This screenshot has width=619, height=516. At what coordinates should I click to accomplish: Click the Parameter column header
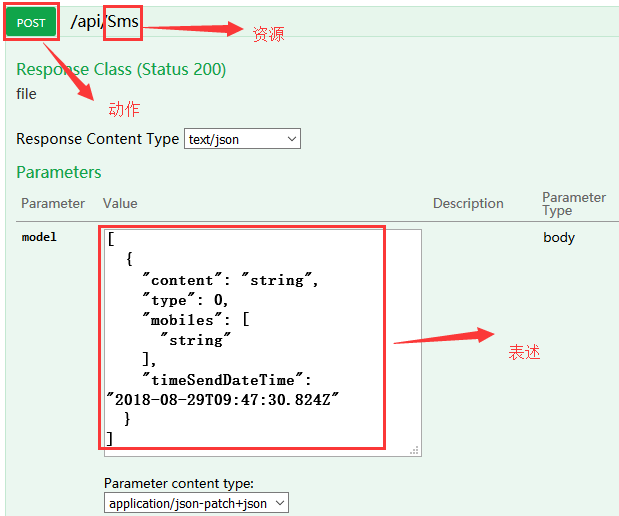[x=53, y=203]
